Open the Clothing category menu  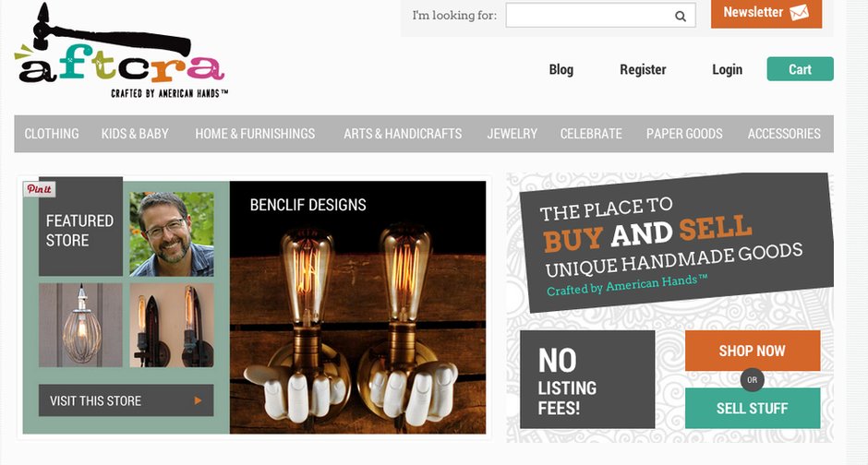[52, 134]
